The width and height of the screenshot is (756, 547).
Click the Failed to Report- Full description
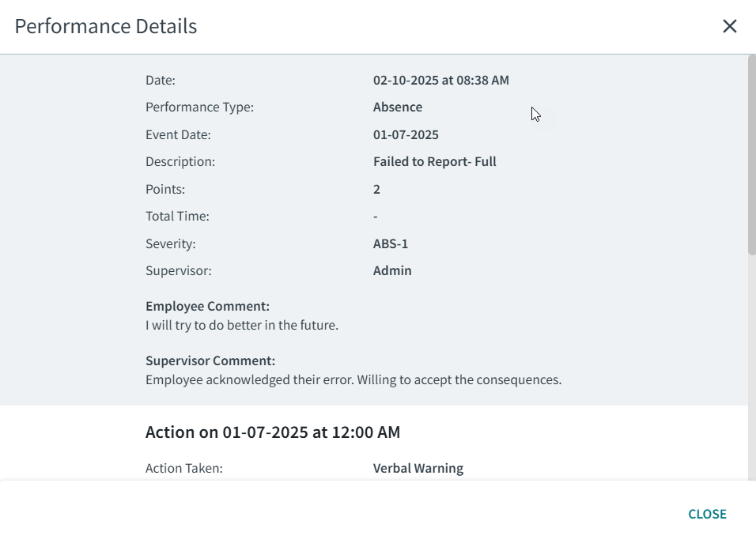pos(434,161)
